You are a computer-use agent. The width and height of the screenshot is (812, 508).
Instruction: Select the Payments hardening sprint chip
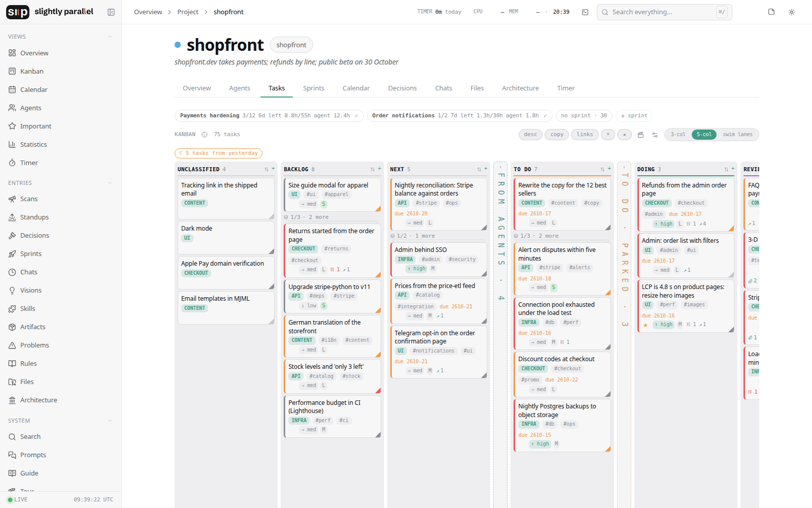pos(269,116)
